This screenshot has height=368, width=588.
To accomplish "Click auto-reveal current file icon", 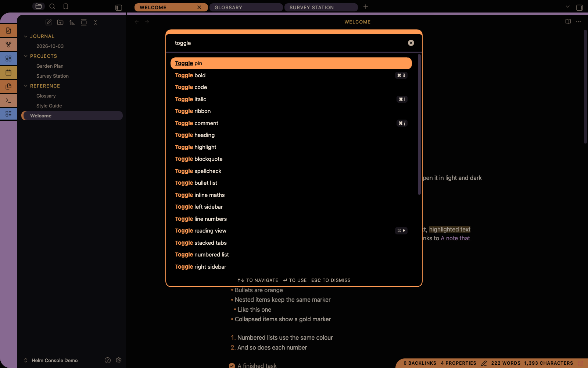I will (84, 22).
